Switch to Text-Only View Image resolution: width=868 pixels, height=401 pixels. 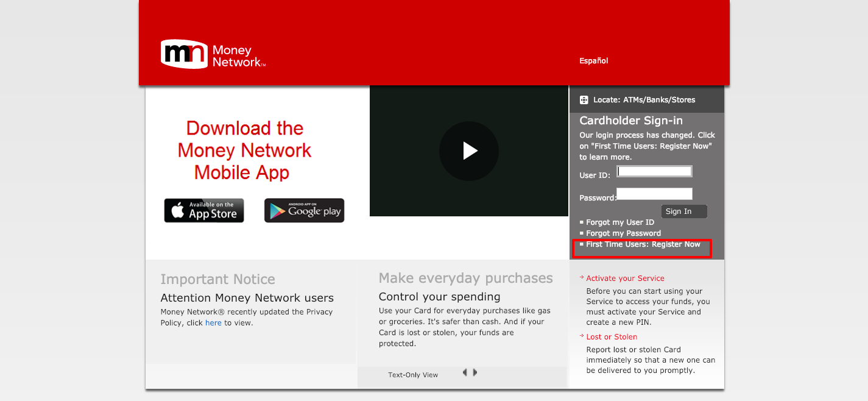click(x=413, y=375)
